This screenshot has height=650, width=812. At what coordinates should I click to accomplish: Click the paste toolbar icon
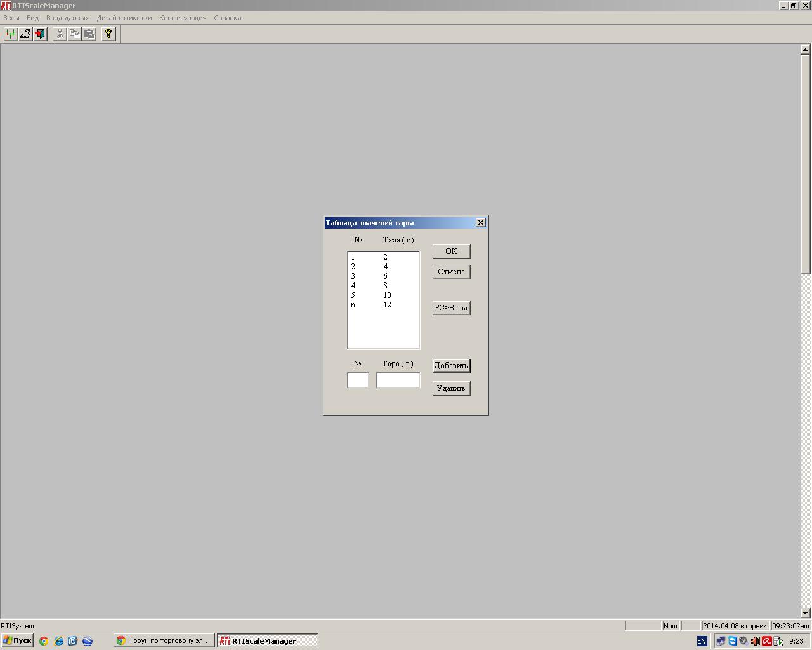coord(89,34)
